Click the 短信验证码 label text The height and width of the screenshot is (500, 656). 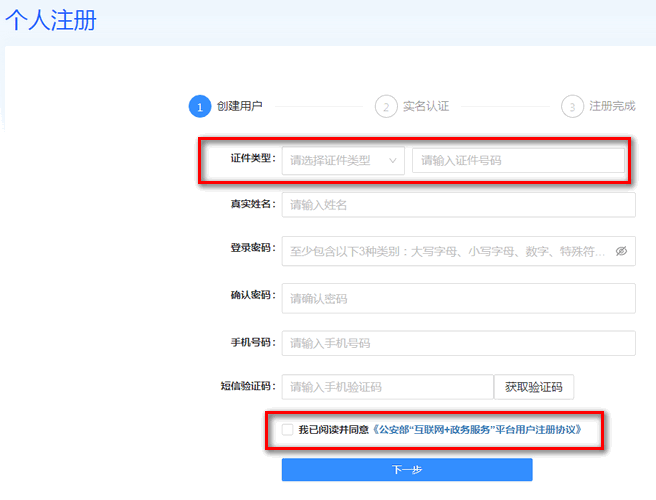pos(248,386)
